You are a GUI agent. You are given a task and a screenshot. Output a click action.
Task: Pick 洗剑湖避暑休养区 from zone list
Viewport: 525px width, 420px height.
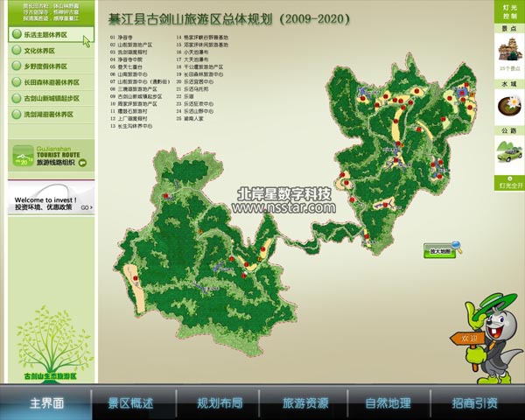pos(49,114)
